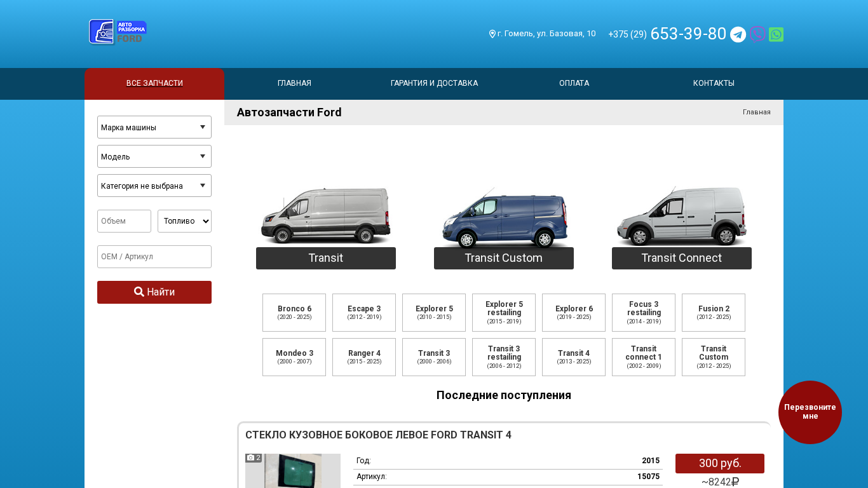Click the 'Автозапчасти Ford' page heading

click(289, 112)
